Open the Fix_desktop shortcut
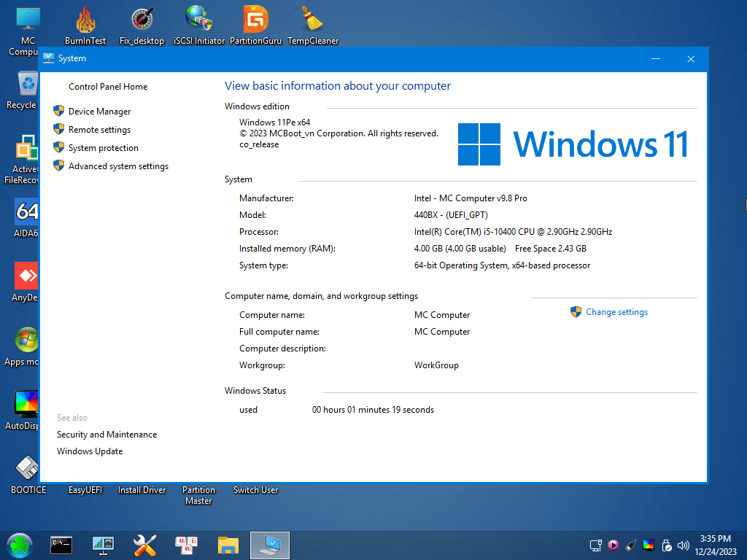 tap(142, 22)
